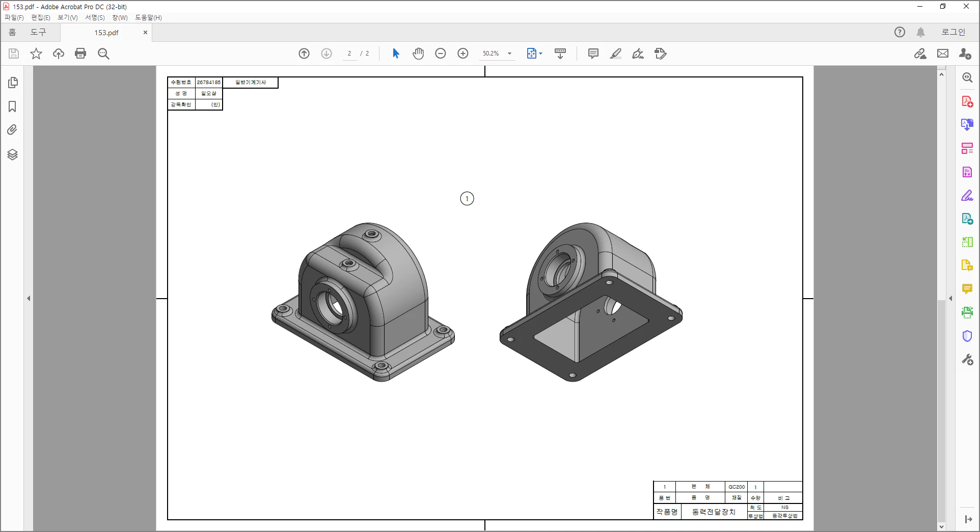Screen dimensions: 980x532
Task: Click the Print document icon
Action: coord(80,53)
